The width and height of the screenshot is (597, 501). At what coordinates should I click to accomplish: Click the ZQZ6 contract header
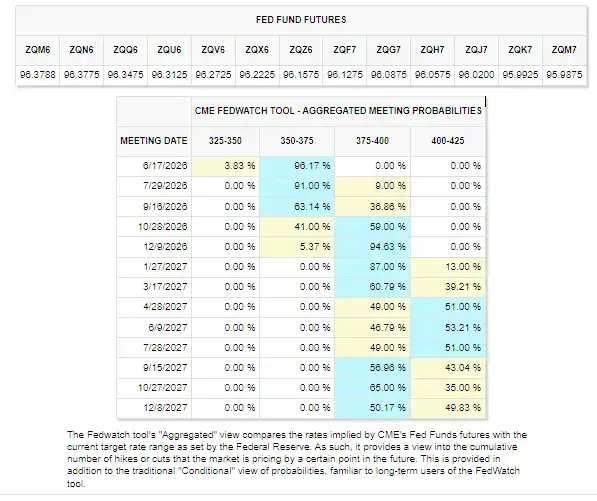[x=301, y=50]
